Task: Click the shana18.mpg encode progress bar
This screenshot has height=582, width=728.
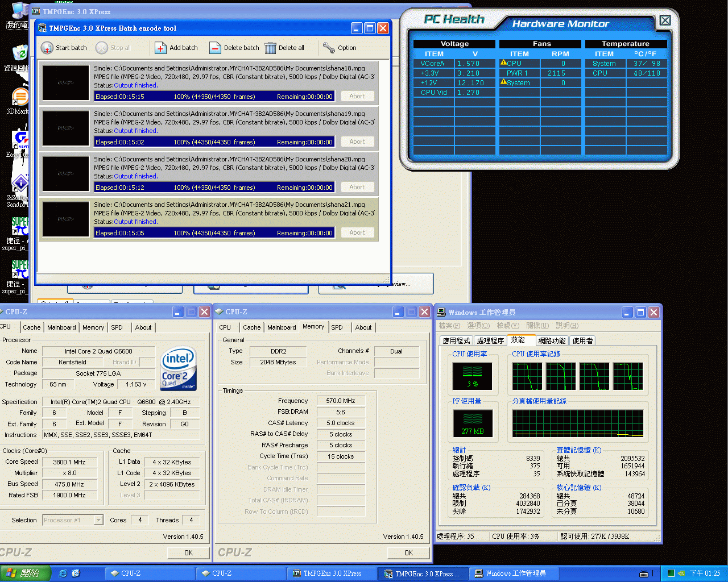Action: pos(214,97)
